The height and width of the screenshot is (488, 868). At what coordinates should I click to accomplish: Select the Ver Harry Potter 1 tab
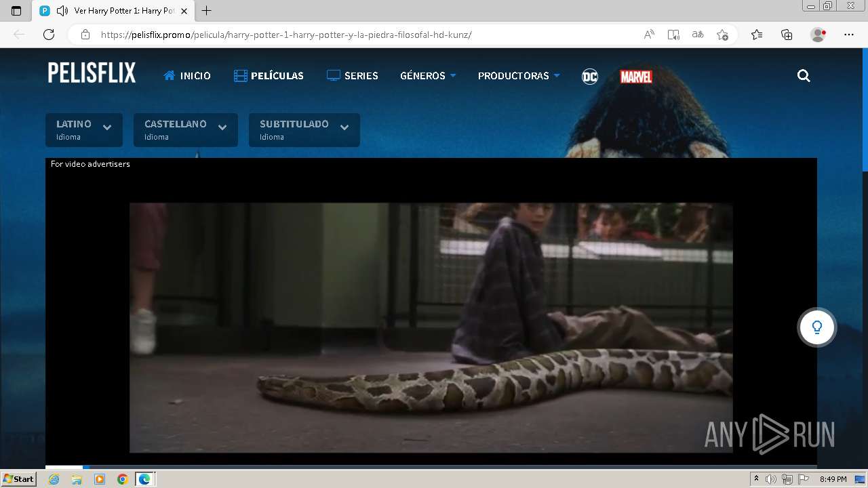[x=113, y=11]
